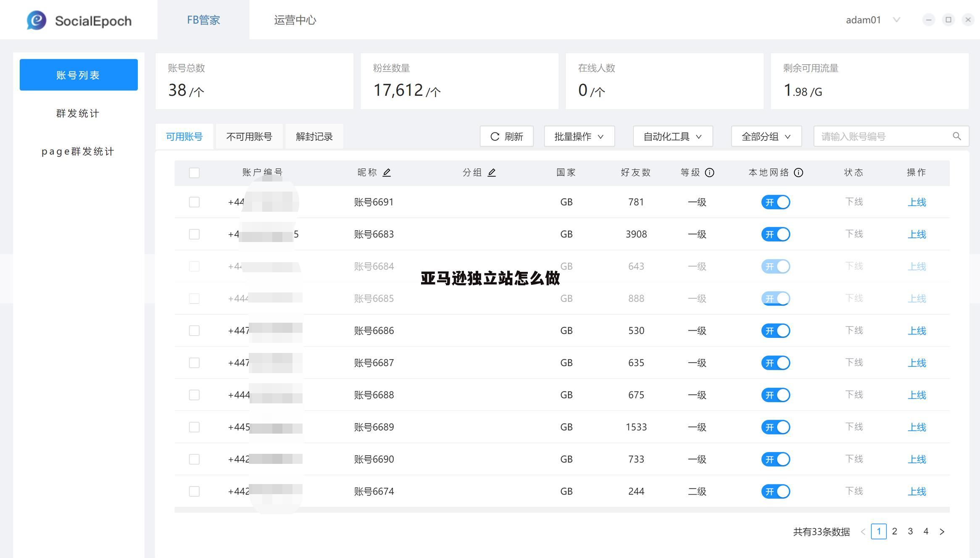This screenshot has width=980, height=558.
Task: Switch to the 运营中心 tab
Action: click(x=295, y=20)
